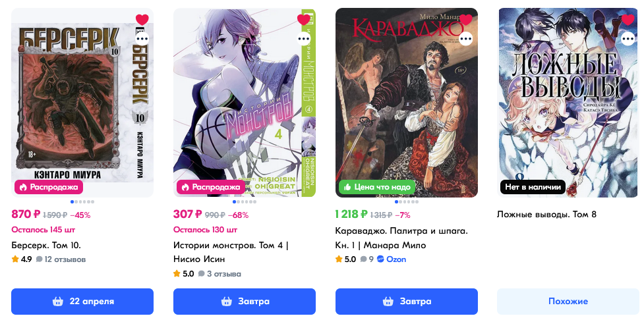
Task: Remove Берсерк Том 10 from favorites heart
Action: pyautogui.click(x=142, y=19)
